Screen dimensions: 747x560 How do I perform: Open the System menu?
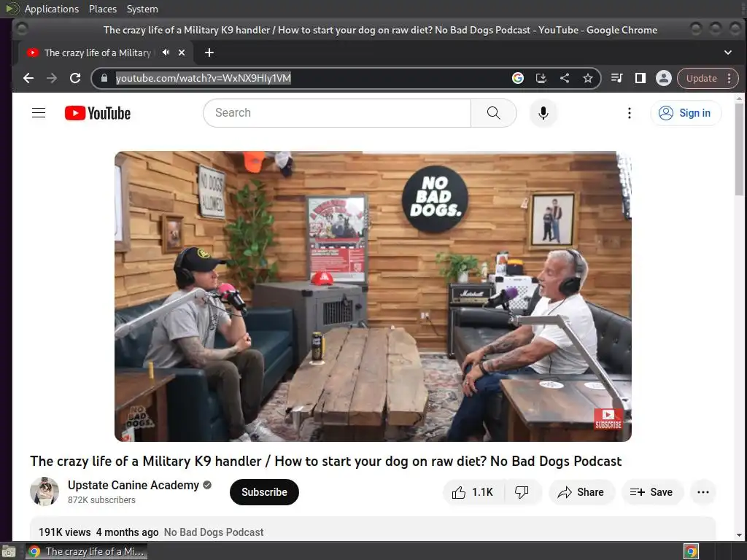(x=142, y=9)
